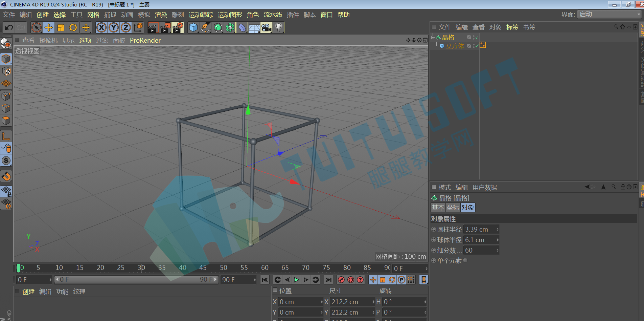This screenshot has height=321, width=644.
Task: Toggle the Y axis lock
Action: pos(114,28)
